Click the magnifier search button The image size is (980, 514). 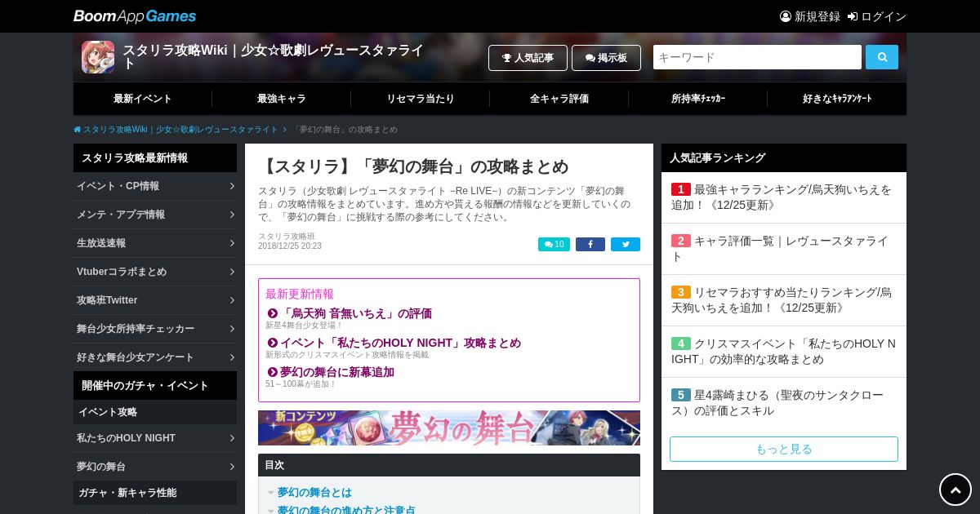882,57
